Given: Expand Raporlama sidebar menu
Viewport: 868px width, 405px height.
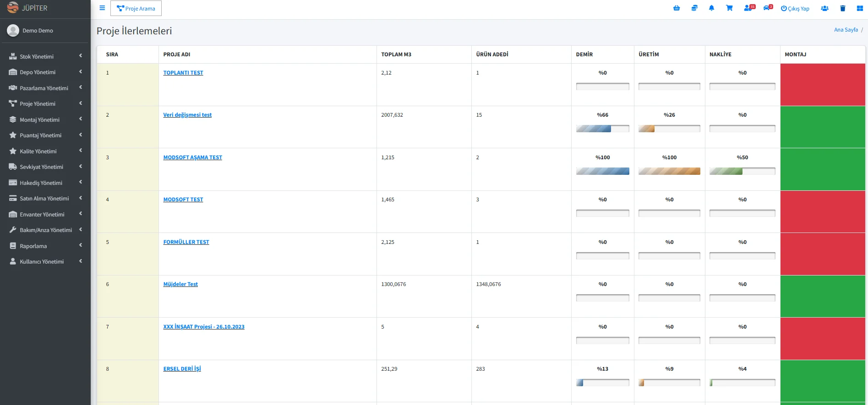Looking at the screenshot, I should pyautogui.click(x=45, y=246).
